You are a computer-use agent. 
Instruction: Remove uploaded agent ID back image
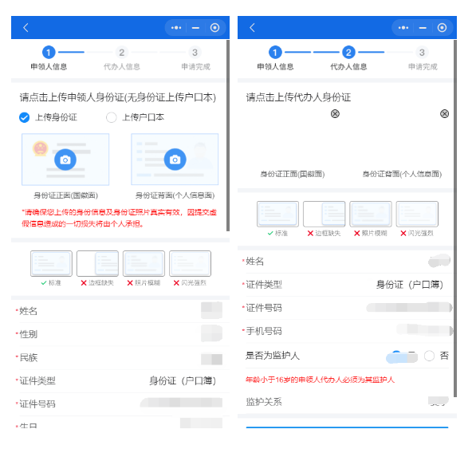444,114
